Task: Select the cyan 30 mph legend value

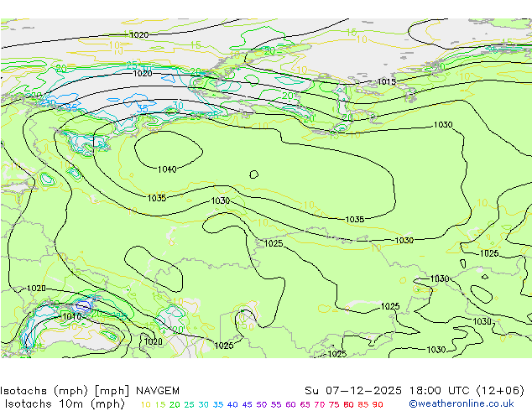Action: [204, 404]
